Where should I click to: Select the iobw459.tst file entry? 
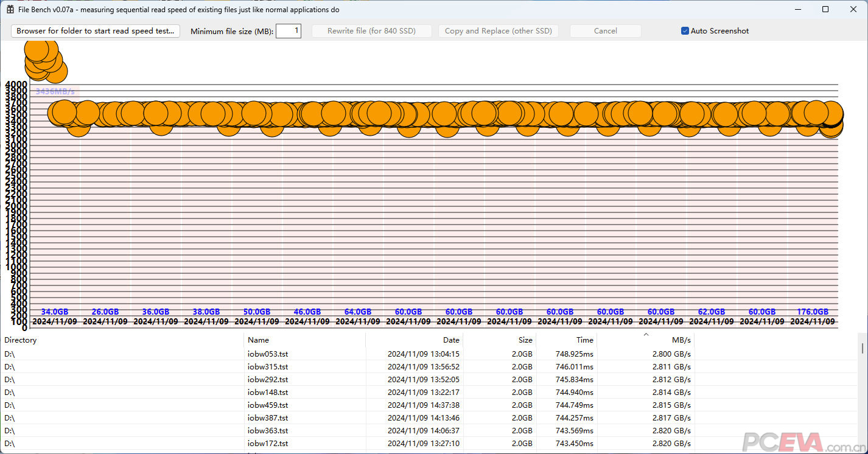coord(268,405)
